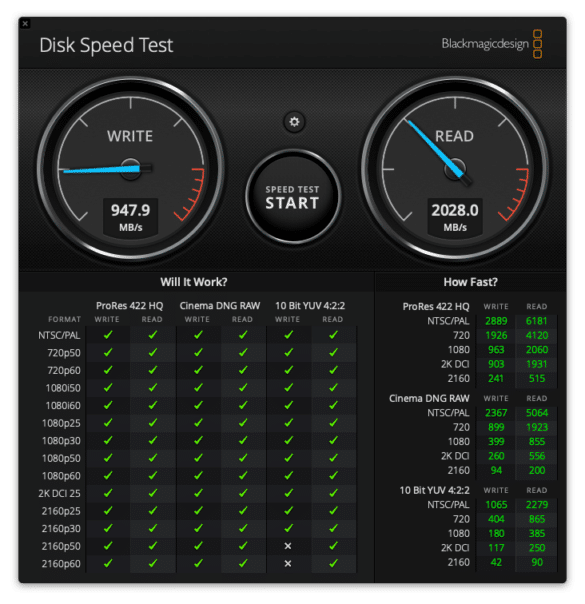
Task: Click the Disk Speed Test title
Action: [106, 45]
